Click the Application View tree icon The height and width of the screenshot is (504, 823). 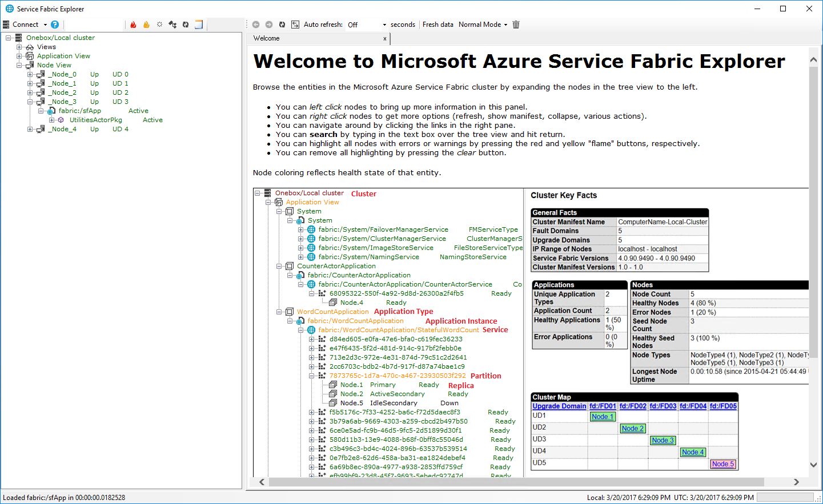point(30,56)
